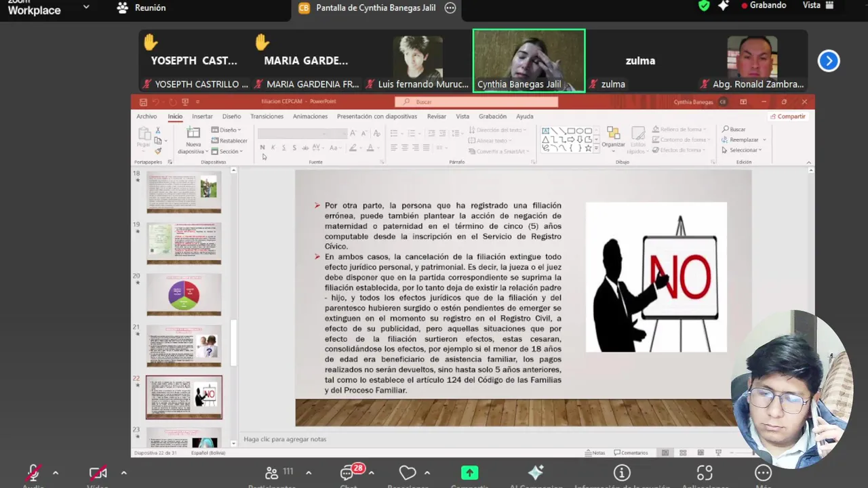Select Cynthia Banegas Jalil video tile

coord(529,60)
